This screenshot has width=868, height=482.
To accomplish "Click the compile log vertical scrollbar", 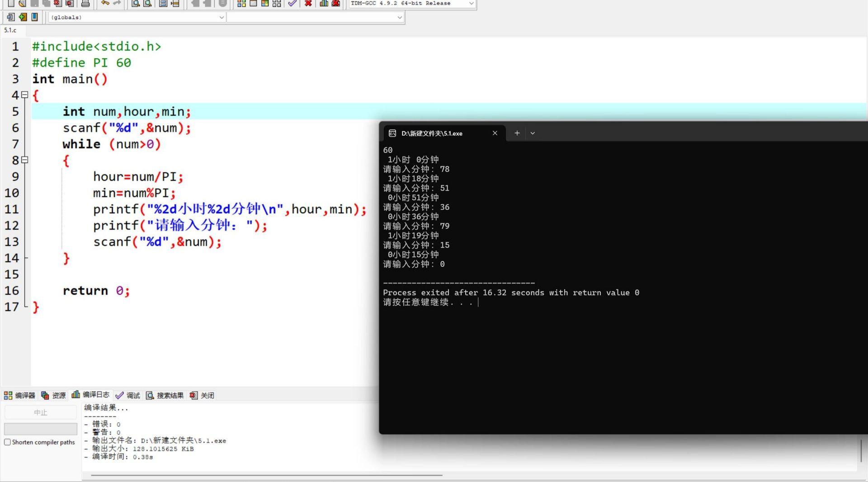I will point(861,450).
